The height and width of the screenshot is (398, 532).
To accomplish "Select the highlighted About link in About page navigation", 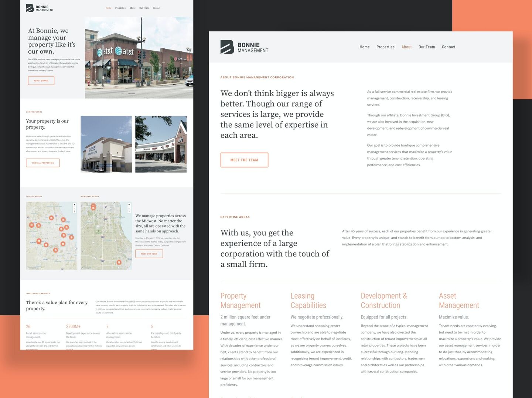I will (407, 47).
